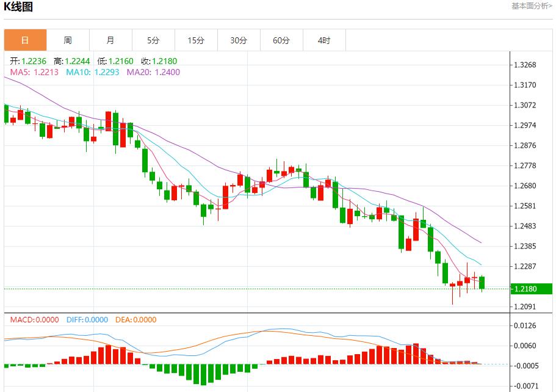Click the 开:1.2236 open price text
The height and width of the screenshot is (392, 556).
[x=28, y=61]
